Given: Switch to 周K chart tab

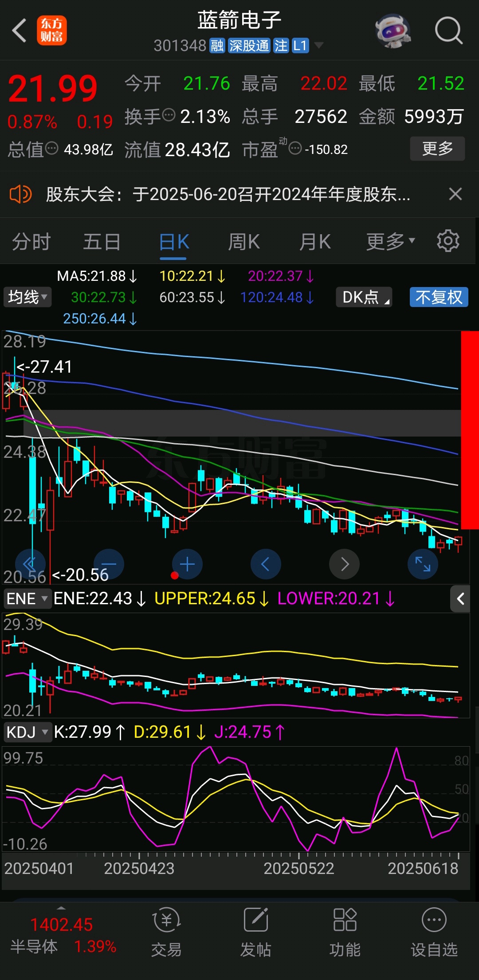Looking at the screenshot, I should 244,242.
